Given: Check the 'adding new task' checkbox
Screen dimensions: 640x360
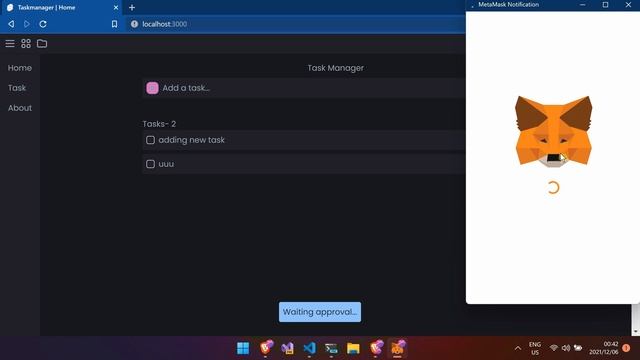Looking at the screenshot, I should 150,140.
